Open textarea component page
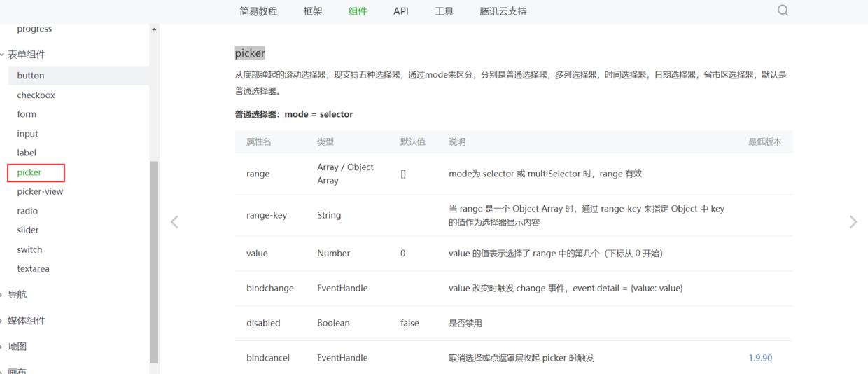The height and width of the screenshot is (374, 868). tap(33, 268)
